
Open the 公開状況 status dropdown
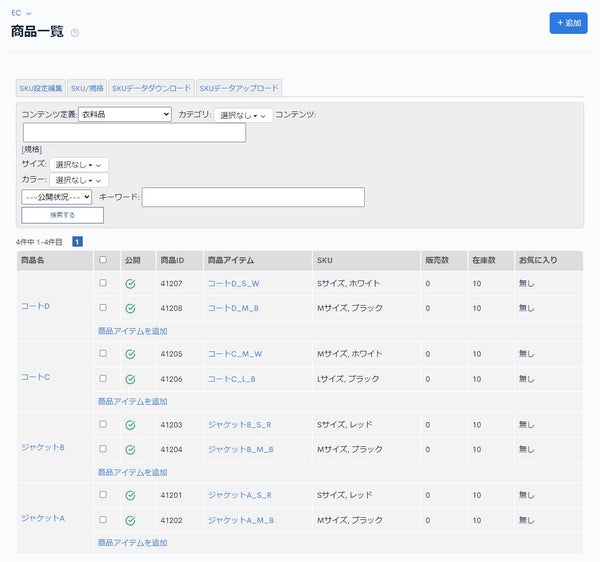[x=57, y=197]
